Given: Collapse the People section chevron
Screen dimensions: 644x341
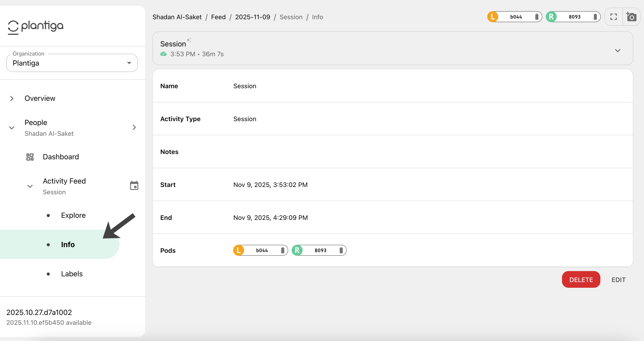Looking at the screenshot, I should point(12,128).
